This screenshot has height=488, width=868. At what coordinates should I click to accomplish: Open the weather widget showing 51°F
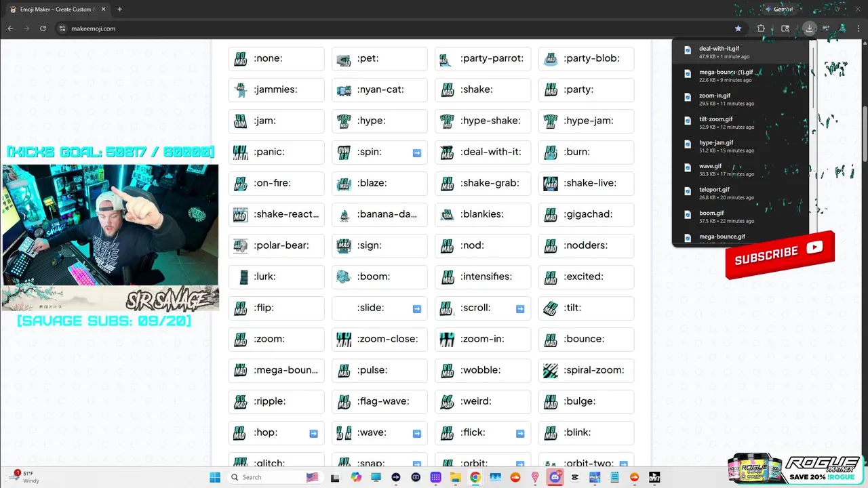click(x=24, y=477)
